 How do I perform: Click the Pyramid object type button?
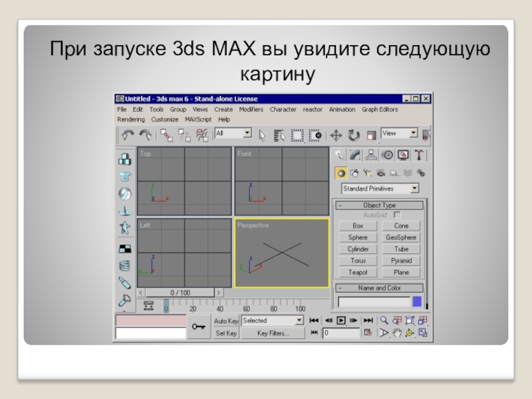tap(401, 261)
